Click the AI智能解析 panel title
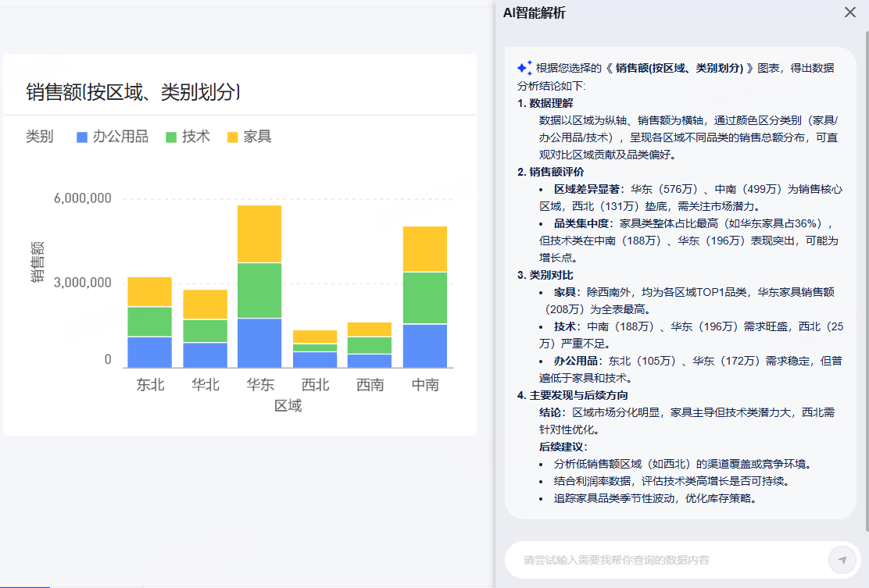 click(534, 12)
